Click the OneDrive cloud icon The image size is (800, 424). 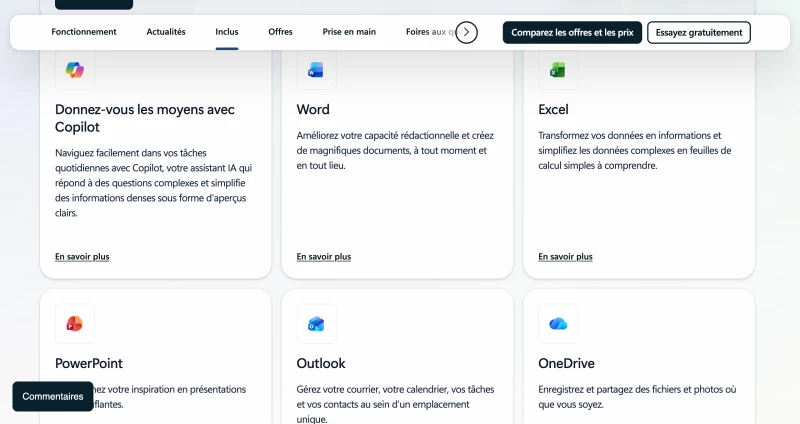[558, 323]
